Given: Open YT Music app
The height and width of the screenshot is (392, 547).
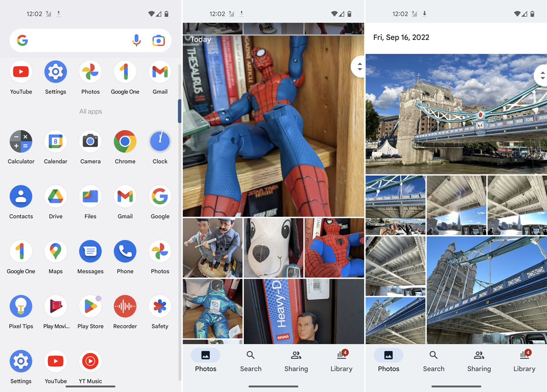Looking at the screenshot, I should [x=90, y=362].
